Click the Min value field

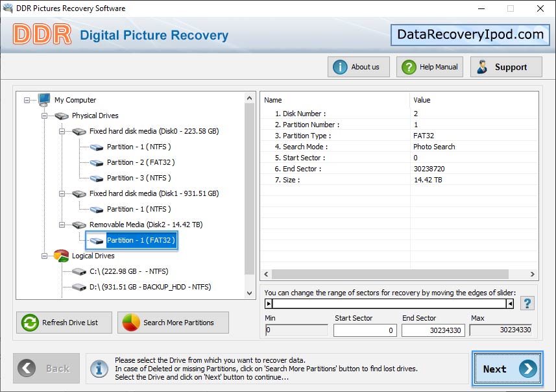[296, 330]
